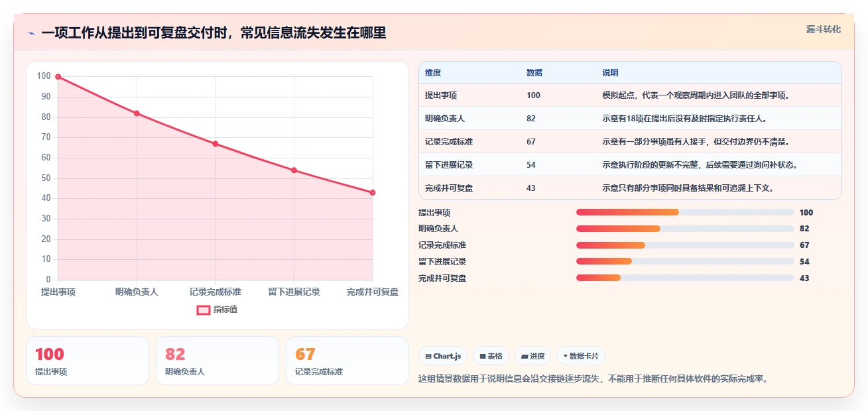This screenshot has width=868, height=411.
Task: Select the 数据卡片 chip
Action: coord(580,356)
